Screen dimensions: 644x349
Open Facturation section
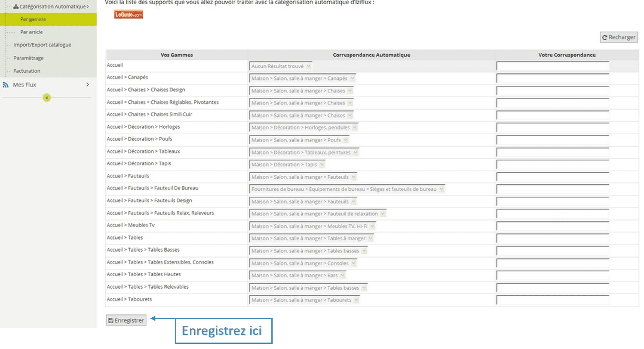27,71
